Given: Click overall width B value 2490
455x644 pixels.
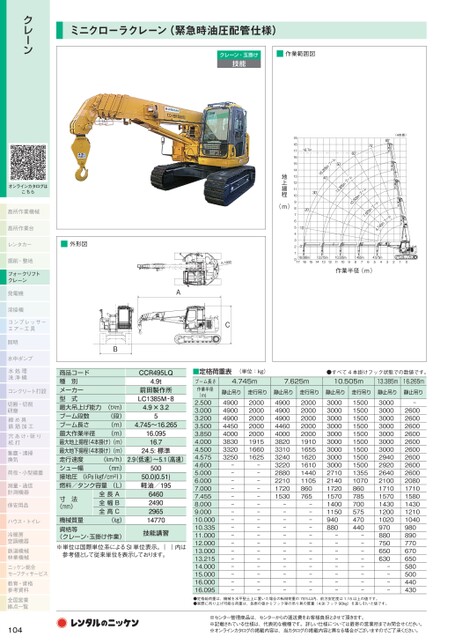Looking at the screenshot, I should tap(156, 503).
